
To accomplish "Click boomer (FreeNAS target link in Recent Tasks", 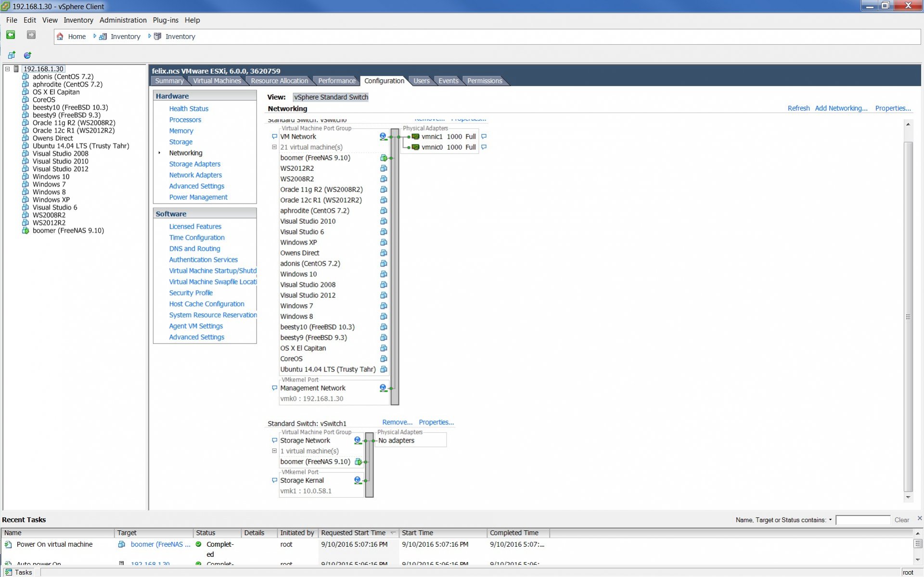I will pyautogui.click(x=161, y=544).
